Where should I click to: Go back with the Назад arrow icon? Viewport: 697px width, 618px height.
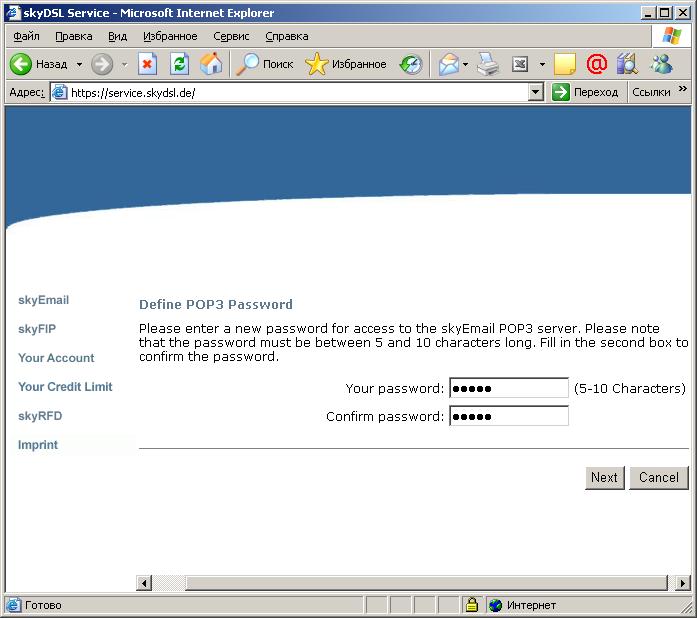coord(20,64)
